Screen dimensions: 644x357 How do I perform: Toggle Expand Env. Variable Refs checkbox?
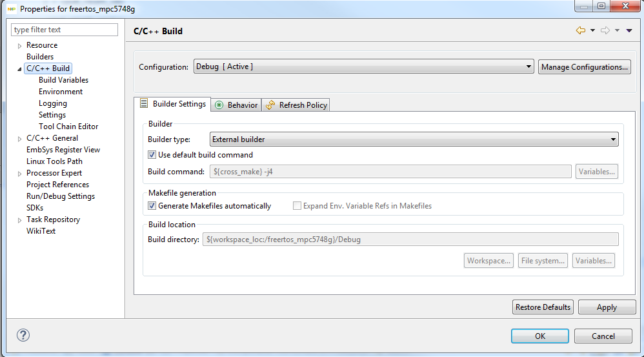297,206
